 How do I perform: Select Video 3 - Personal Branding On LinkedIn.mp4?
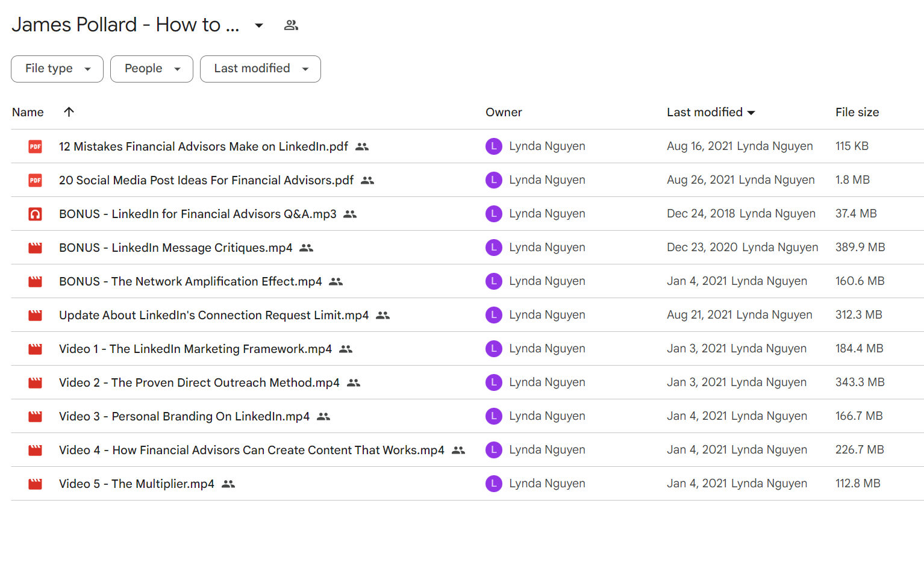184,416
